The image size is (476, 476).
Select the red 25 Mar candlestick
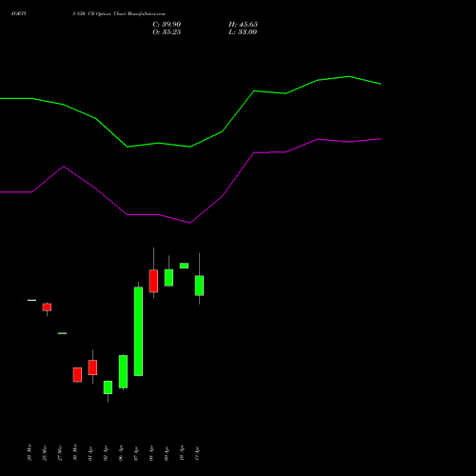point(47,307)
